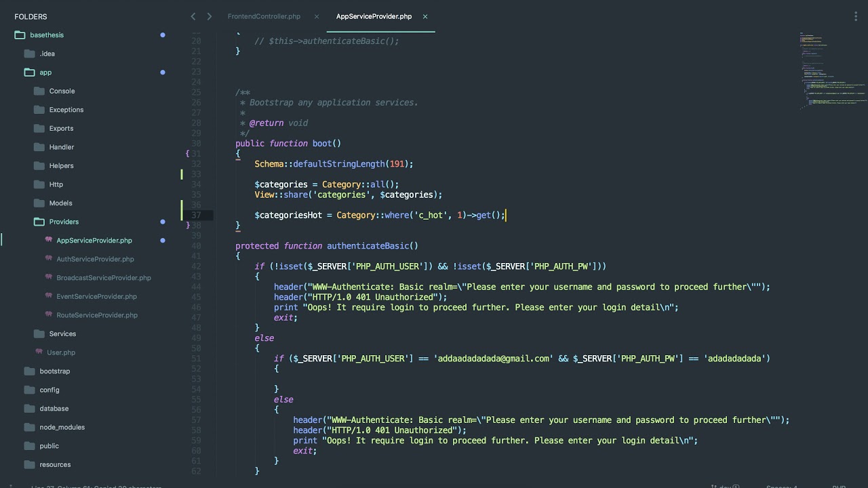Expand the config folder
Screen dimensions: 868x488
tap(50, 390)
